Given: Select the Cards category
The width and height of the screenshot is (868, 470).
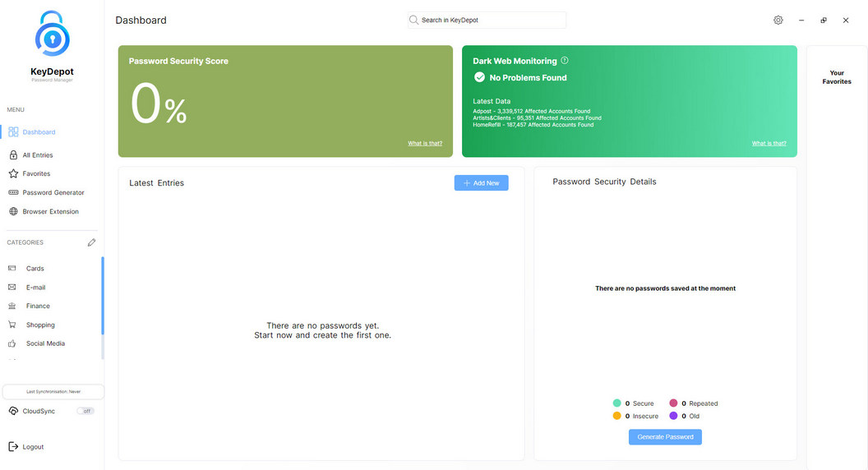Looking at the screenshot, I should tap(35, 269).
